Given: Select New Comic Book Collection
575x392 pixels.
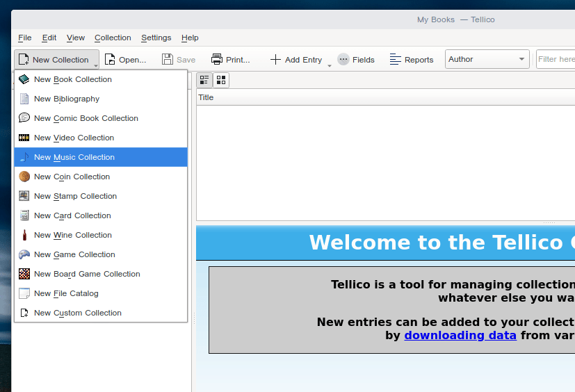Looking at the screenshot, I should [x=101, y=118].
